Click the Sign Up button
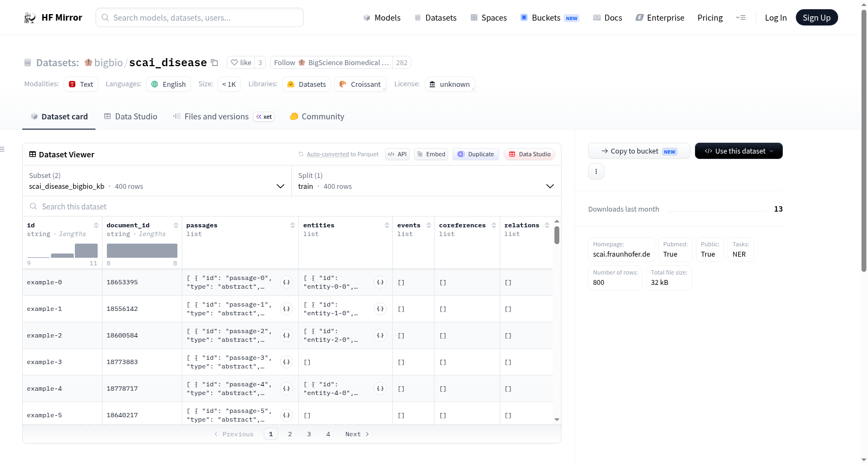868x465 pixels. 816,18
